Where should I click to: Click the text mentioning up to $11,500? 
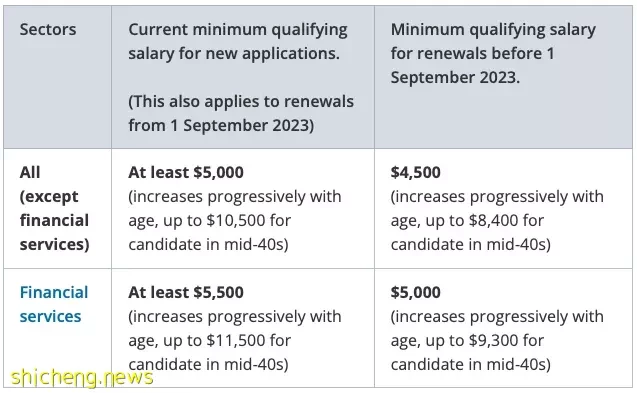tap(235, 340)
